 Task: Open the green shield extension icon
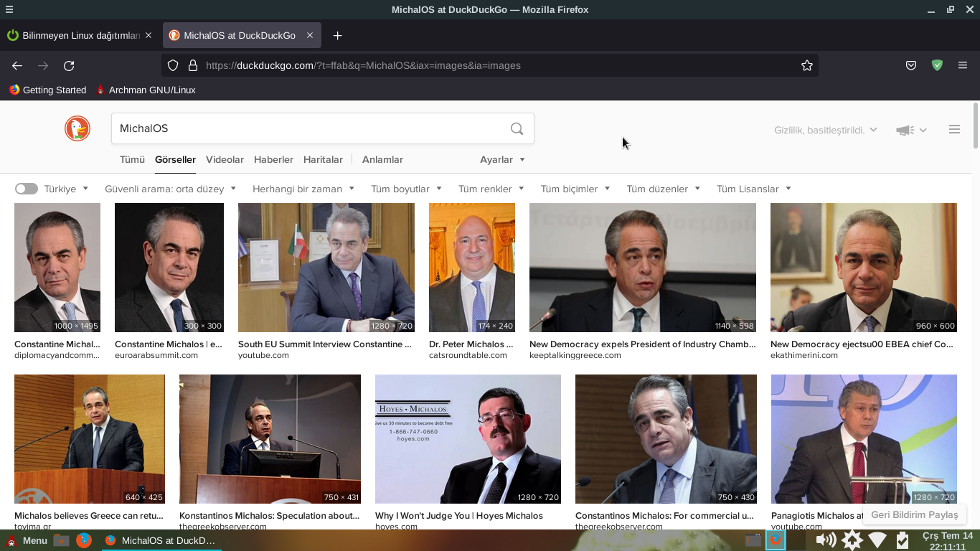pyautogui.click(x=937, y=65)
